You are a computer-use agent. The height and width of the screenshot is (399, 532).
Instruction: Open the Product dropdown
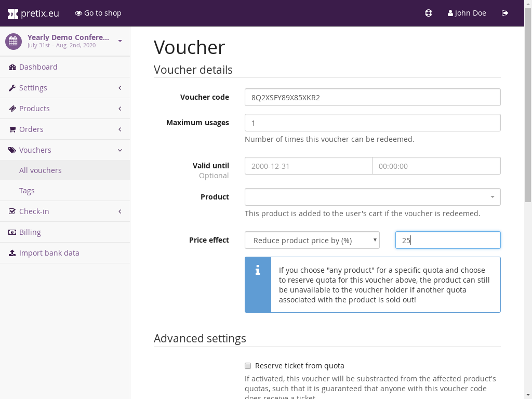point(373,197)
